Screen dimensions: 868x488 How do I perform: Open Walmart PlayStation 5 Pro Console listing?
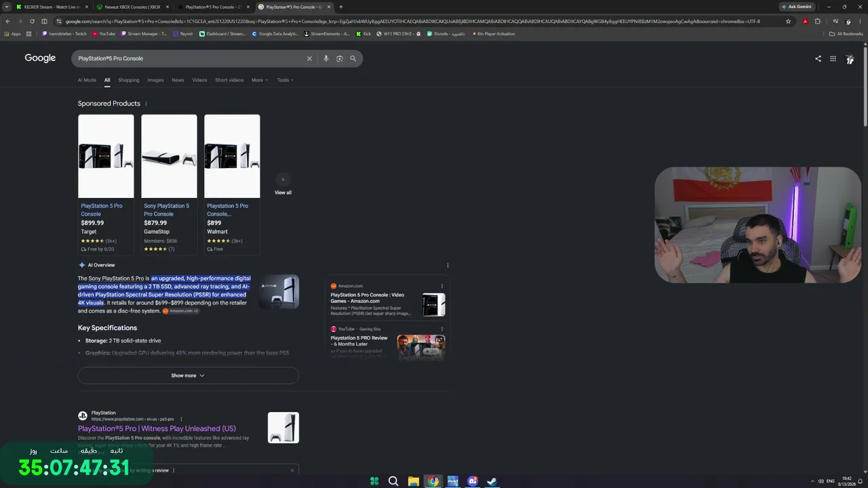point(232,184)
